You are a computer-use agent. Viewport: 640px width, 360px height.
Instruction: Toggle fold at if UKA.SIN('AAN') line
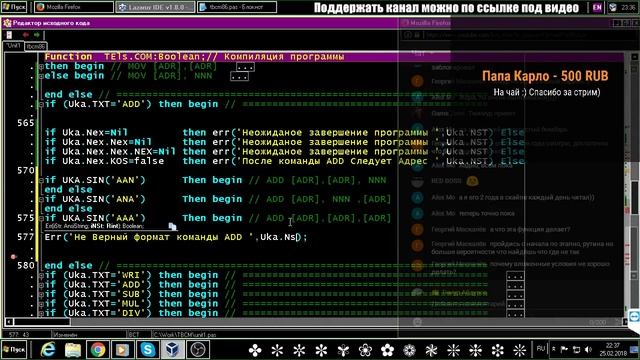click(x=41, y=180)
